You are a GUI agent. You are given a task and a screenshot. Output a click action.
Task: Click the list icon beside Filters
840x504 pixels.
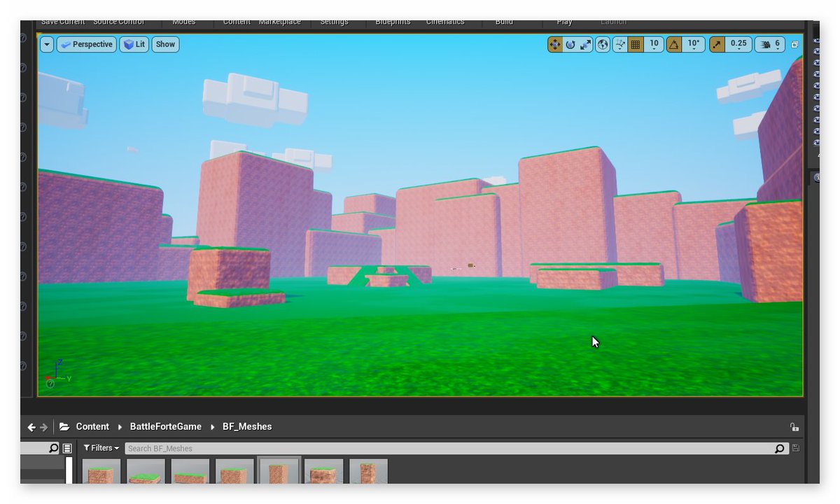(x=67, y=448)
